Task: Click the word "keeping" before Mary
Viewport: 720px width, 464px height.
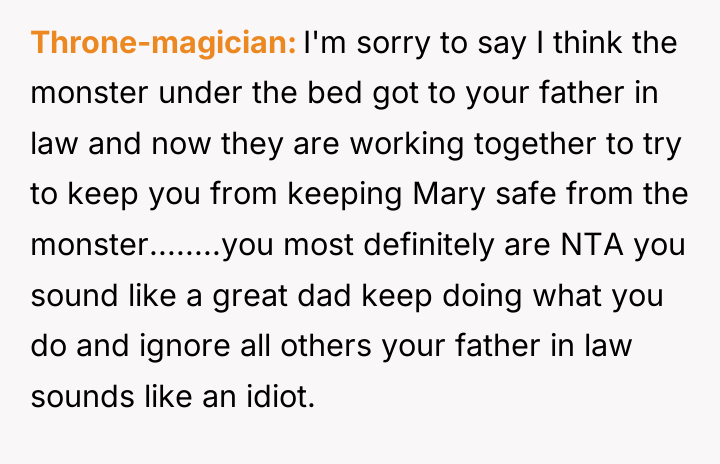Action: 345,195
